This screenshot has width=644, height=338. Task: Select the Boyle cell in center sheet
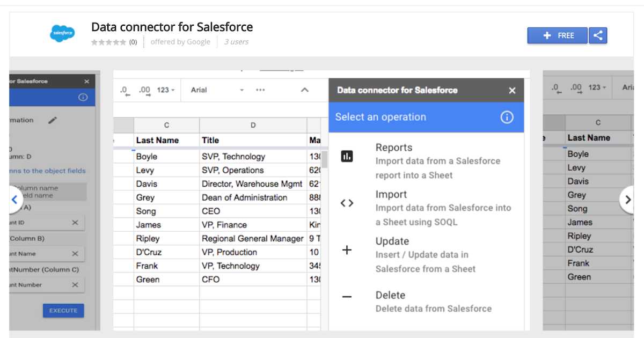166,157
